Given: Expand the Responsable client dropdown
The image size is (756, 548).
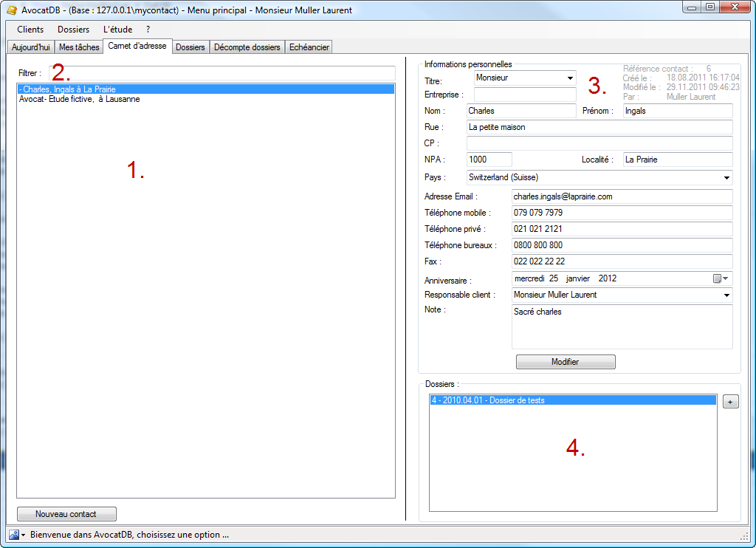Looking at the screenshot, I should [726, 295].
